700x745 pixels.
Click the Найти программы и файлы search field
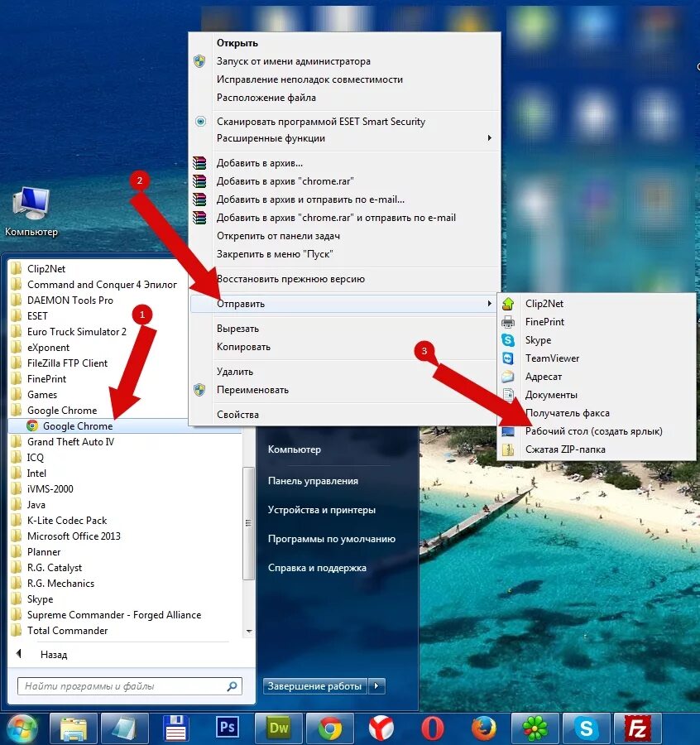(x=130, y=686)
